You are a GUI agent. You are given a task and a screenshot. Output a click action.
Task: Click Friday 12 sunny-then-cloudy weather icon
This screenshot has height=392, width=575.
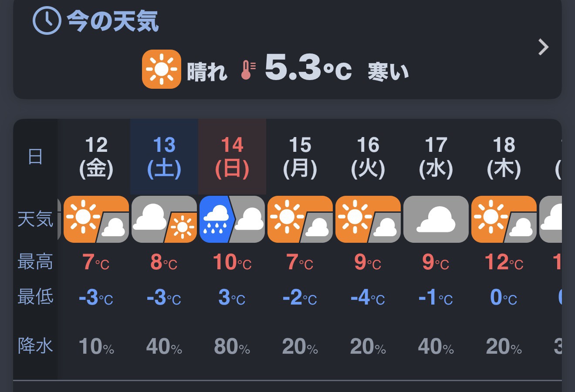[x=96, y=219]
